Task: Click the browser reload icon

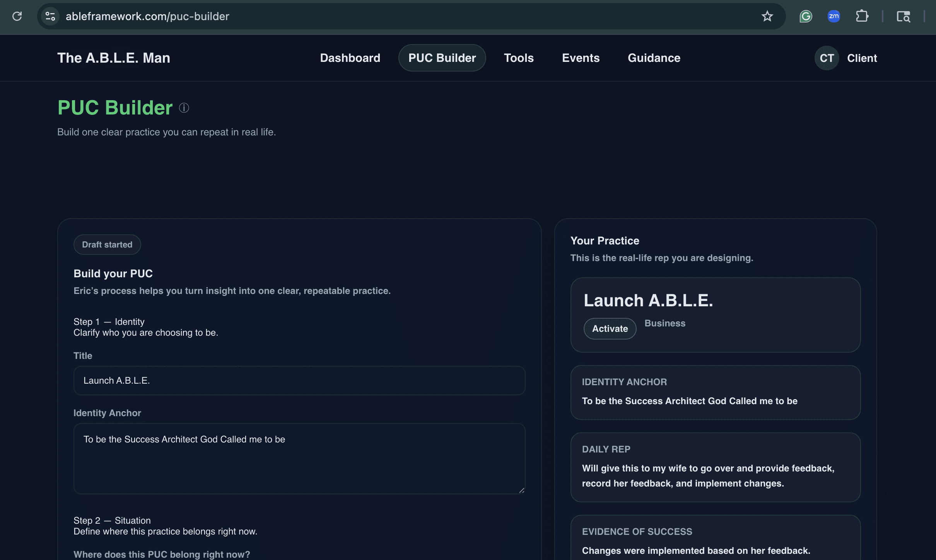Action: (x=17, y=16)
